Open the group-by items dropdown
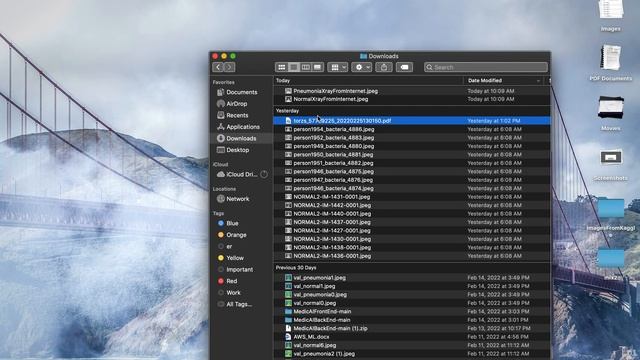 [x=338, y=67]
